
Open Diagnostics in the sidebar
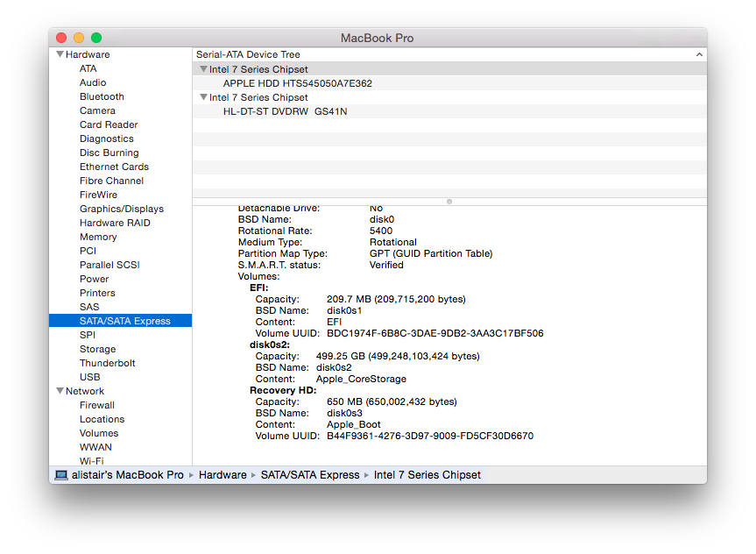(x=107, y=138)
